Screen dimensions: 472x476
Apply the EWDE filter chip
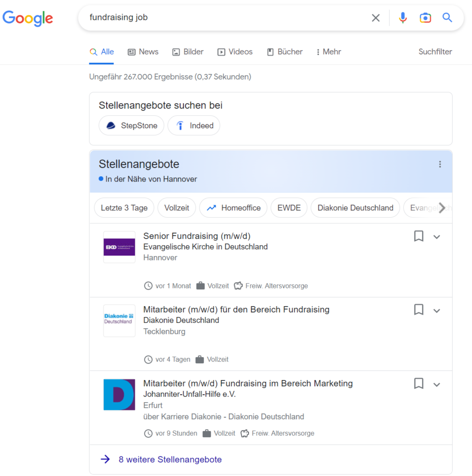pos(289,208)
